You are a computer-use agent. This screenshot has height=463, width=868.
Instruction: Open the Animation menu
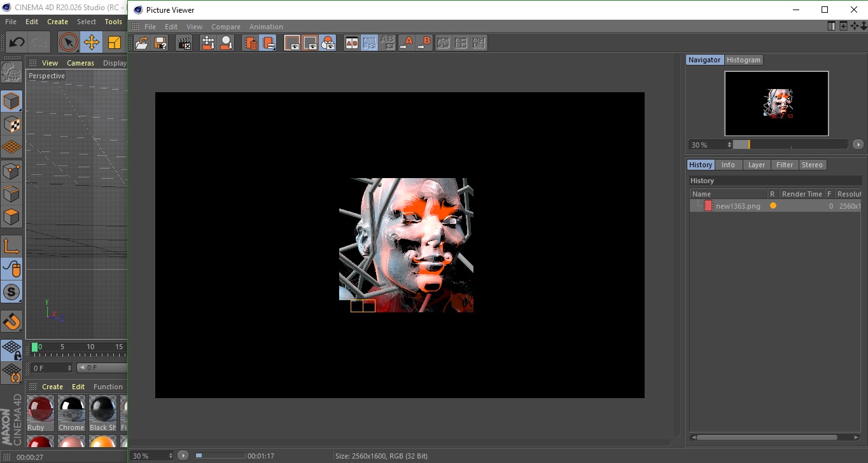(x=266, y=27)
